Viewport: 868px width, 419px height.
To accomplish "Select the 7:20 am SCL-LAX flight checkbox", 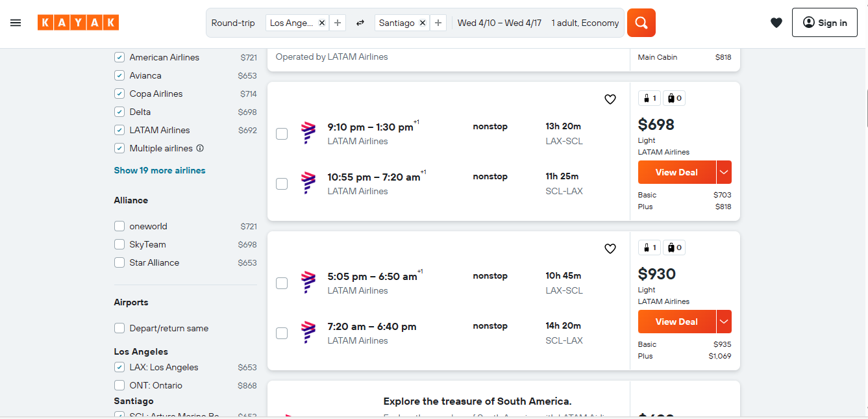I will tap(282, 333).
